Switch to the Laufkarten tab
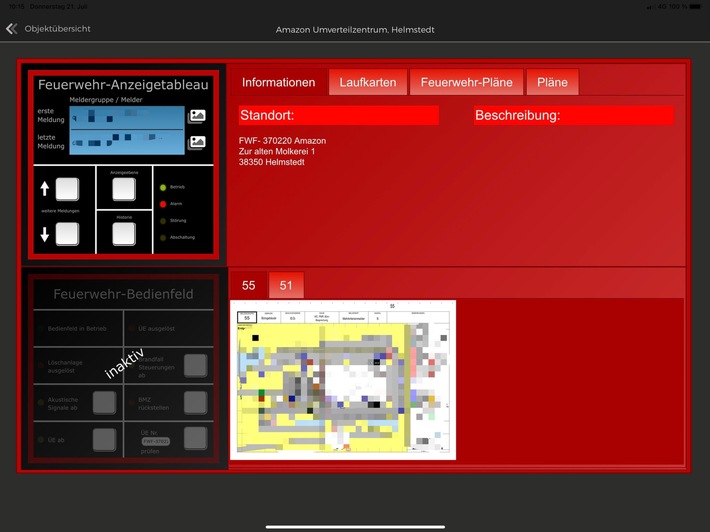Viewport: 710px width, 532px height. pyautogui.click(x=368, y=82)
